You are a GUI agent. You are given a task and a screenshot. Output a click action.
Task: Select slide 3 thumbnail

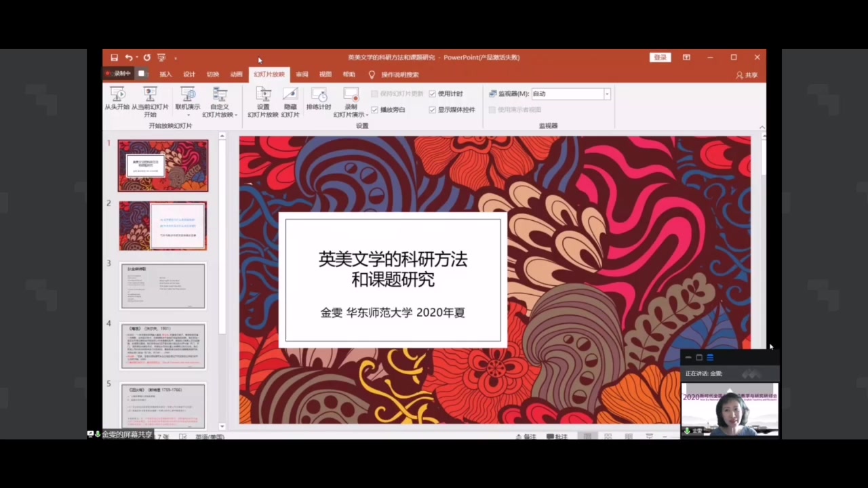[163, 286]
